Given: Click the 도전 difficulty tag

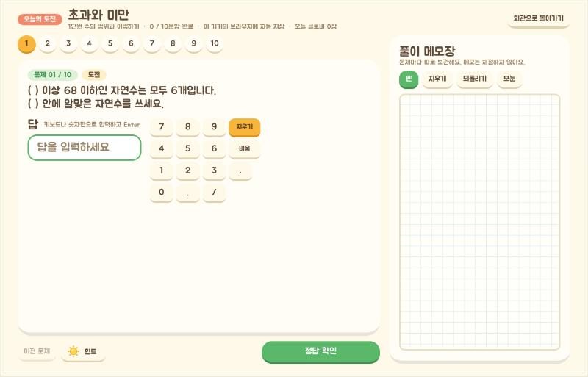Looking at the screenshot, I should click(x=94, y=75).
